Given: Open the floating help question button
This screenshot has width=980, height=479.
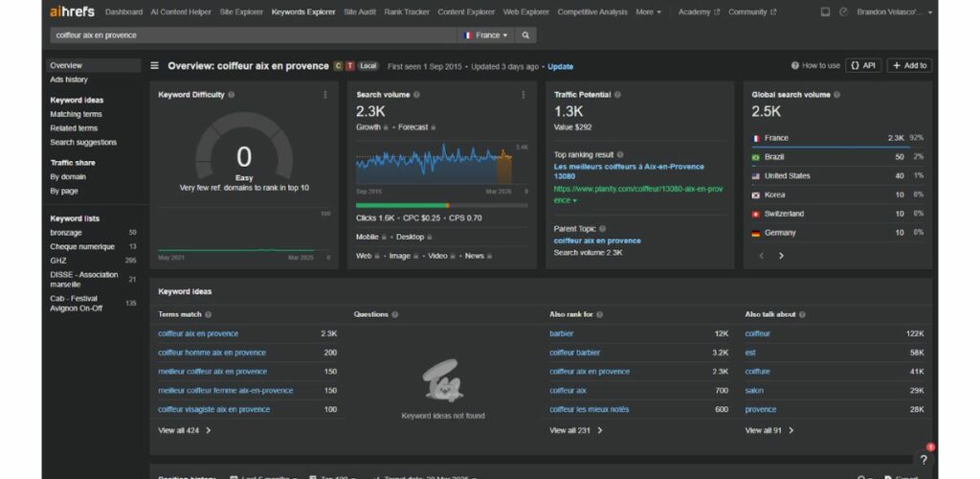Looking at the screenshot, I should click(x=924, y=459).
